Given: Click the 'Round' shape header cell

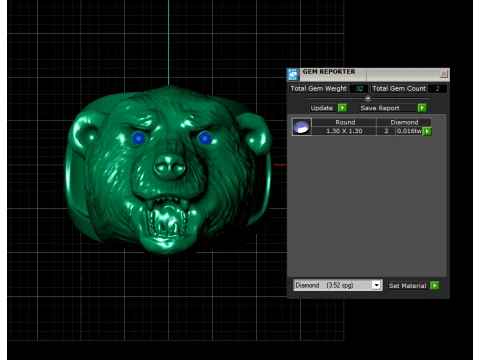Looking at the screenshot, I should 345,122.
